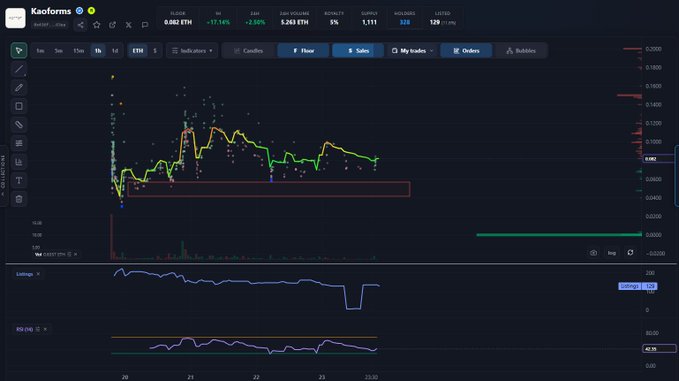The width and height of the screenshot is (679, 381).
Task: Delete drawings with the trash icon
Action: pos(19,199)
